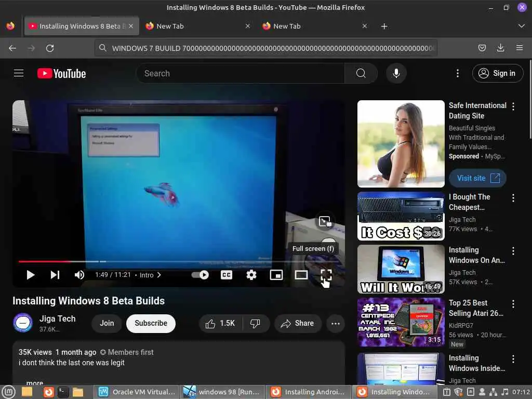Viewport: 532px width, 399px height.
Task: Open Installing Windows On An title link
Action: [x=476, y=255]
